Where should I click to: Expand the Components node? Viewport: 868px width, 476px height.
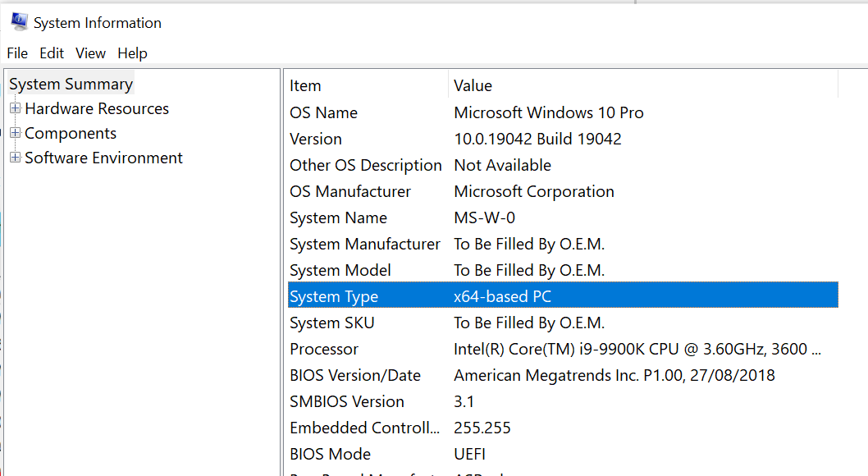[x=16, y=133]
